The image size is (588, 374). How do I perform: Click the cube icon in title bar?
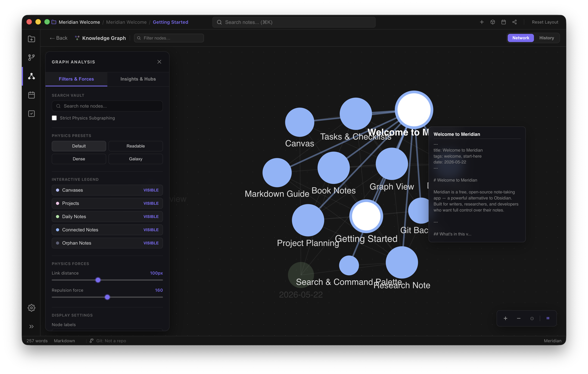click(493, 22)
